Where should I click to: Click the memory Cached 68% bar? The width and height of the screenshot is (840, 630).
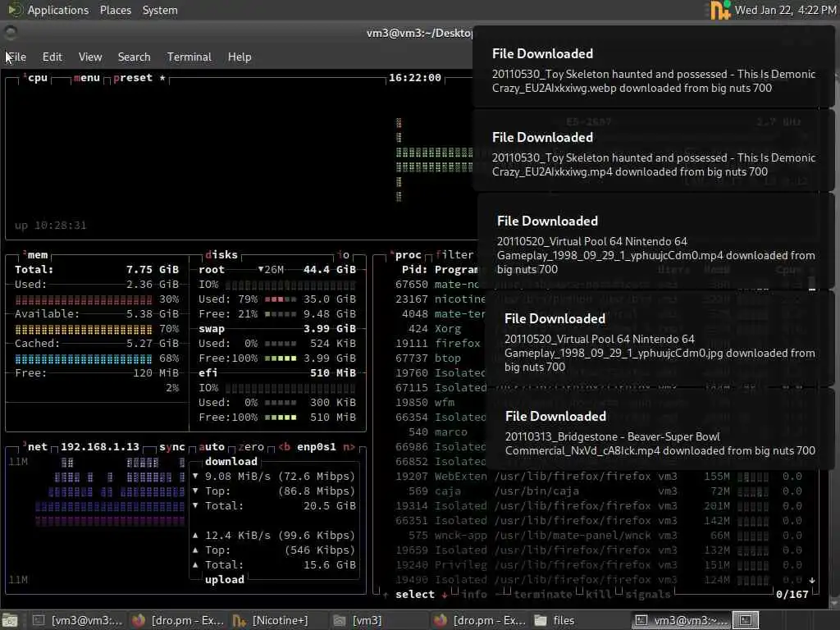pos(84,358)
